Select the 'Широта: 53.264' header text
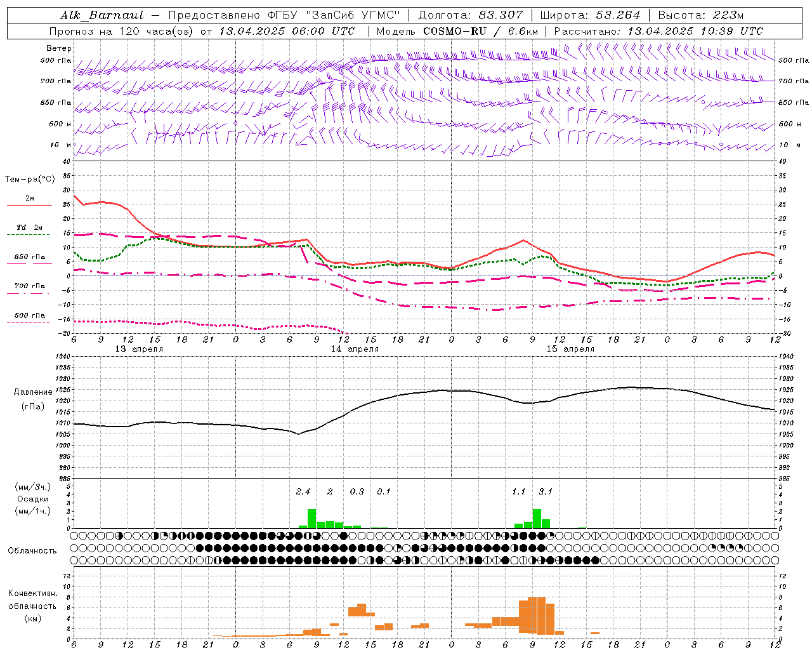This screenshot has width=812, height=650. point(590,15)
